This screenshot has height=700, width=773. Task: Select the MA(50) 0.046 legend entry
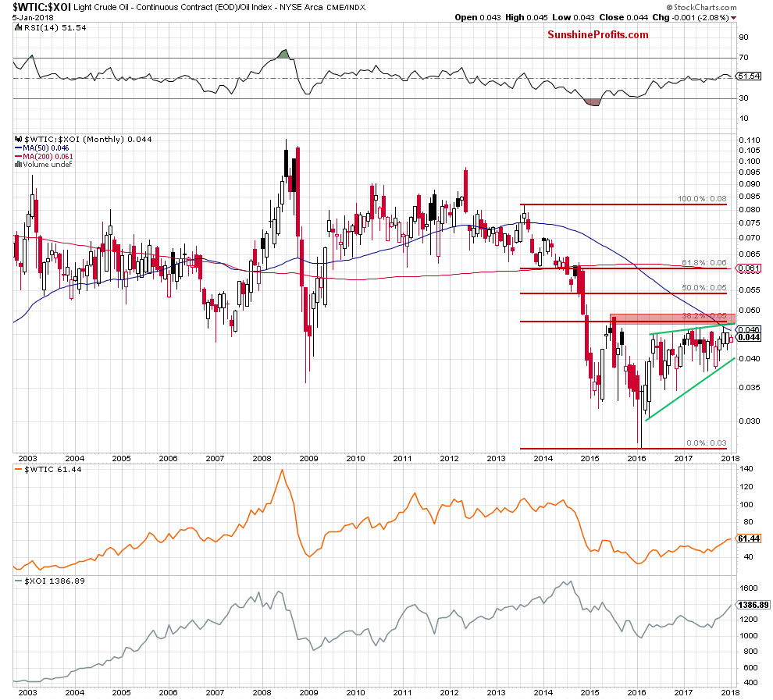(x=42, y=147)
